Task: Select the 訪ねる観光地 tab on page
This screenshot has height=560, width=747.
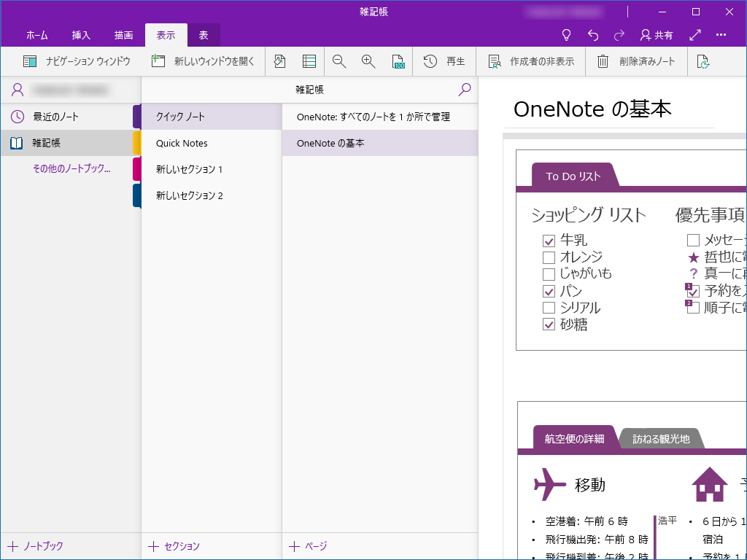Action: click(661, 438)
